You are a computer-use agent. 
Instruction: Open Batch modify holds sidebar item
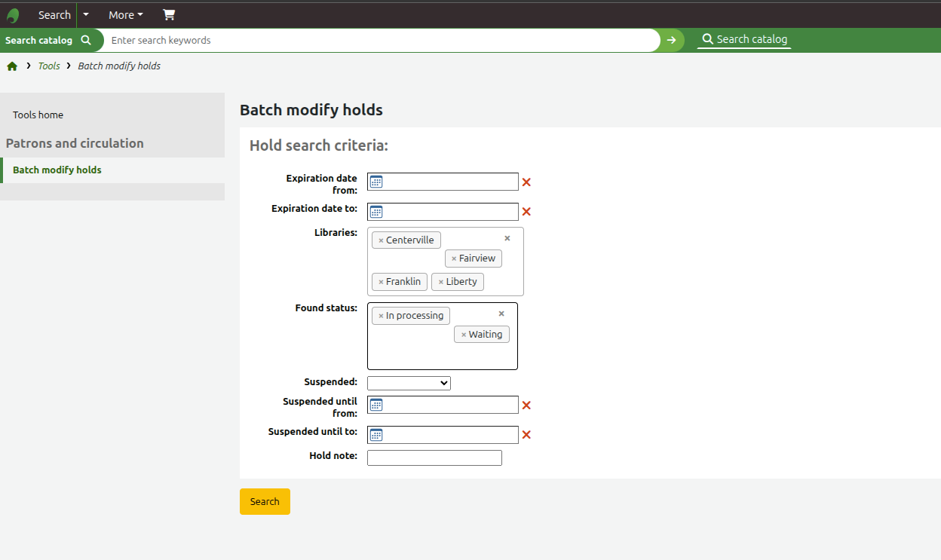57,170
